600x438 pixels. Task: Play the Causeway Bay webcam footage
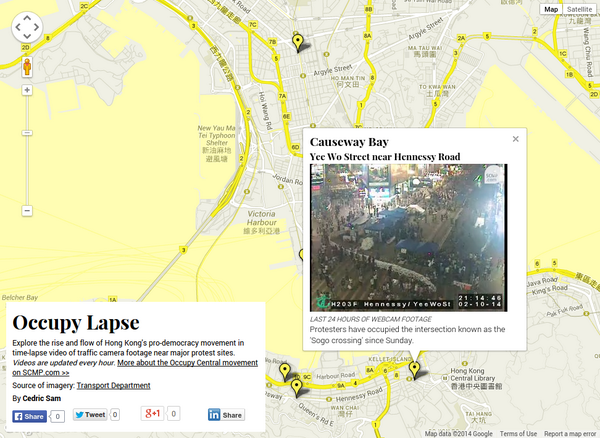409,238
